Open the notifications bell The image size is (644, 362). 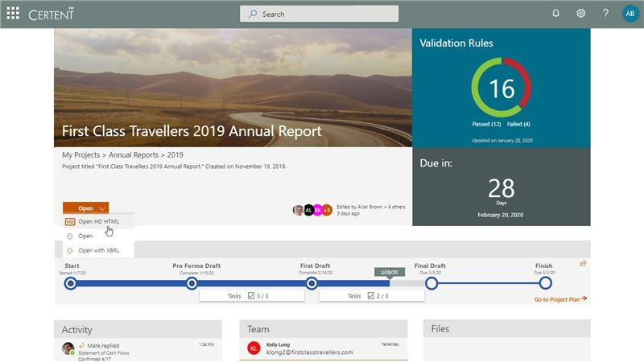point(555,14)
